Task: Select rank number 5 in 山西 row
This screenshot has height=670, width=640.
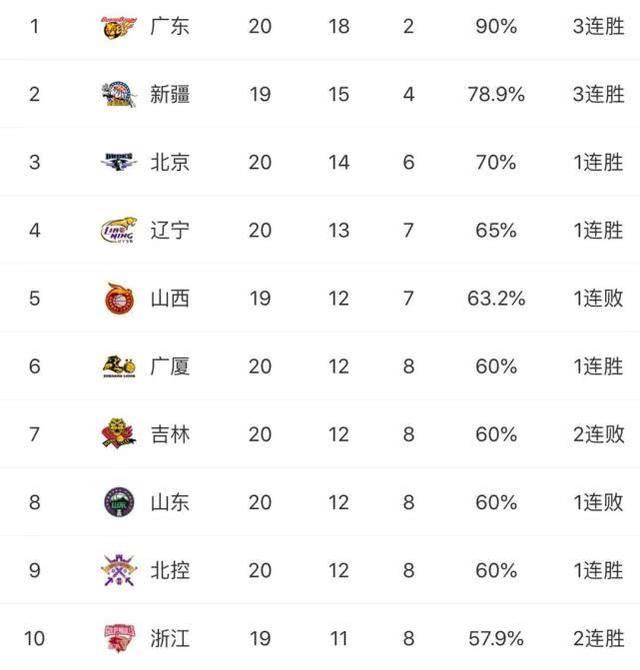Action: point(35,298)
